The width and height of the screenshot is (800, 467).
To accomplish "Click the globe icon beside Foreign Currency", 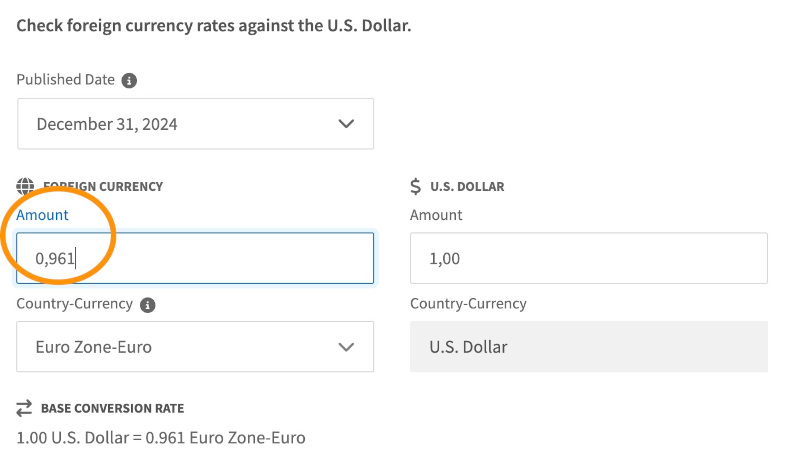I will click(x=26, y=186).
